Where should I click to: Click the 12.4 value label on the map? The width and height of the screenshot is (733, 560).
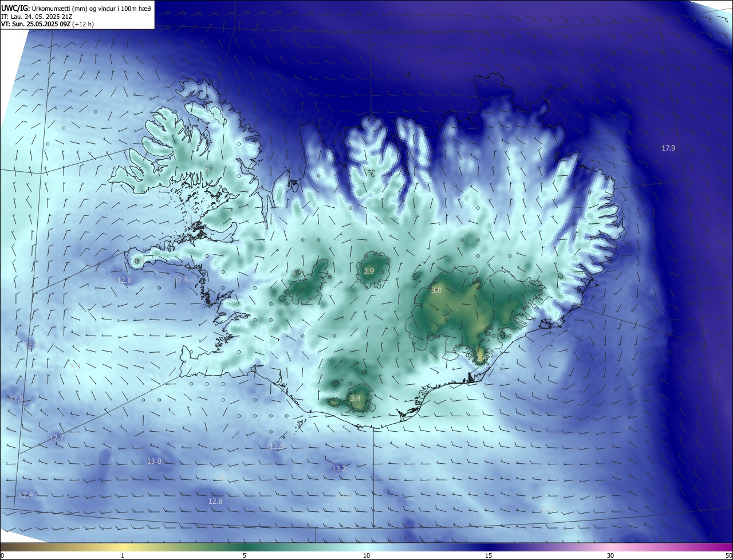pyautogui.click(x=26, y=495)
